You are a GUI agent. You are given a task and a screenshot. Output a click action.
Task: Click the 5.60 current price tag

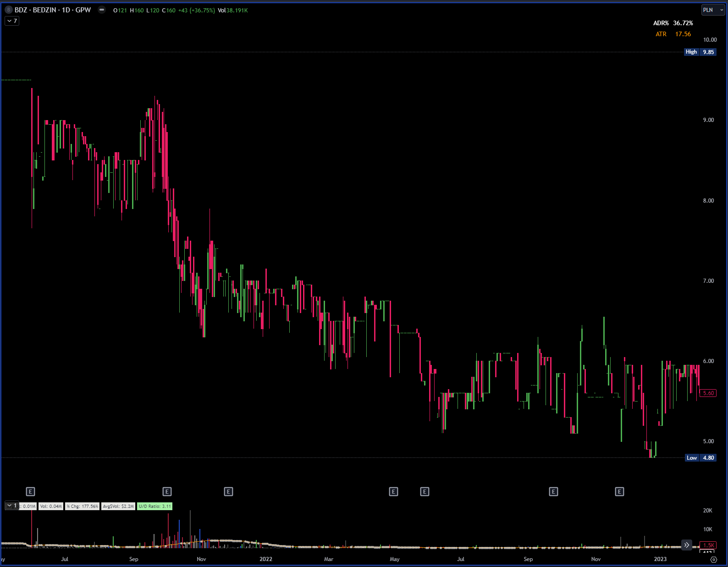click(708, 393)
